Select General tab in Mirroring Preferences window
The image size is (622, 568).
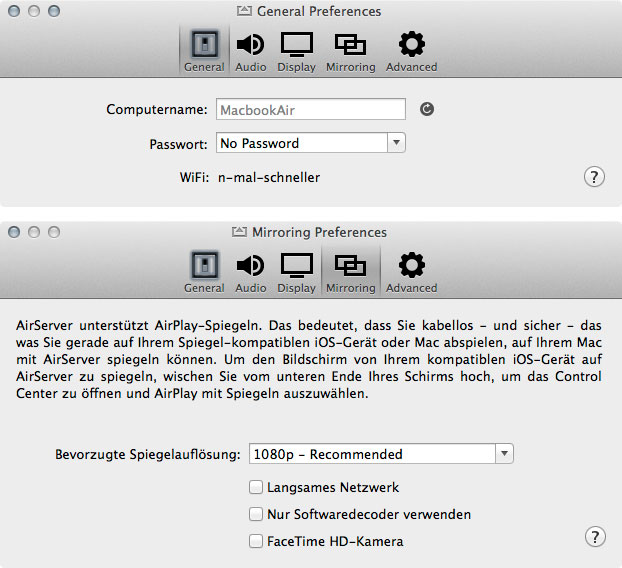coord(204,272)
